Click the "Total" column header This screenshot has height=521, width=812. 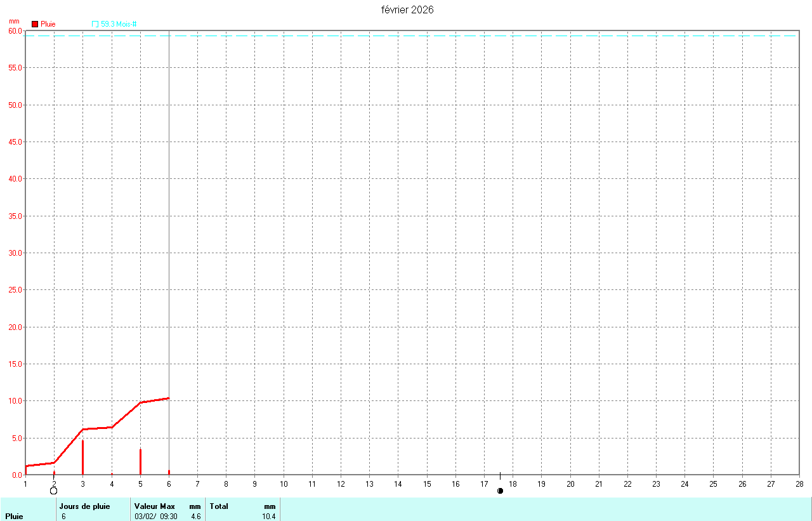tap(219, 506)
